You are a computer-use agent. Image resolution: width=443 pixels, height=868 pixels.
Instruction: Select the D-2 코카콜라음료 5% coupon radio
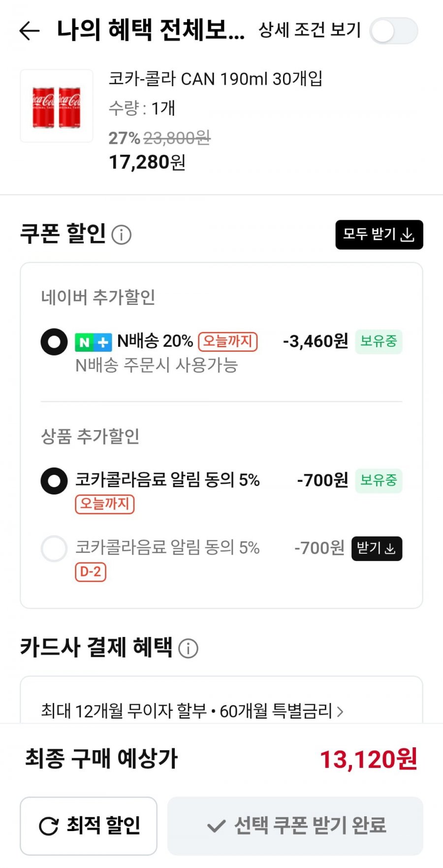(54, 548)
